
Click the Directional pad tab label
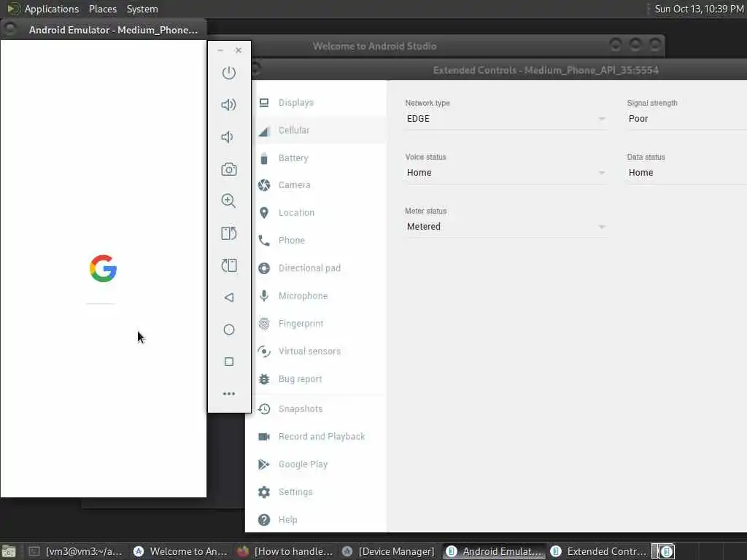tap(309, 268)
